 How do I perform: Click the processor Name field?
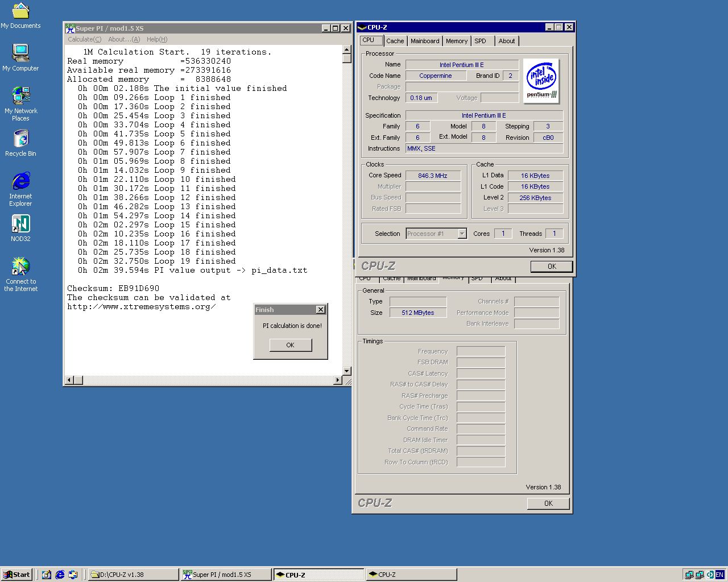pyautogui.click(x=462, y=65)
